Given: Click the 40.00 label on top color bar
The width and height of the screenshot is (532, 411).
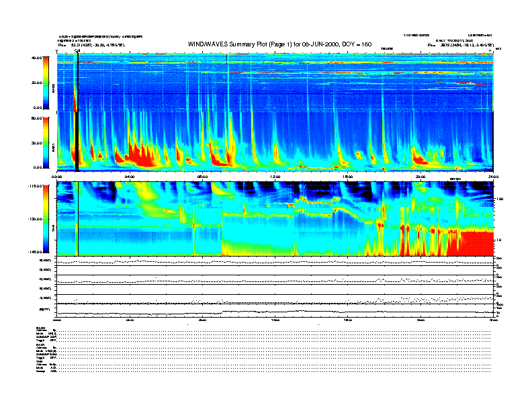Looking at the screenshot, I should point(36,58).
